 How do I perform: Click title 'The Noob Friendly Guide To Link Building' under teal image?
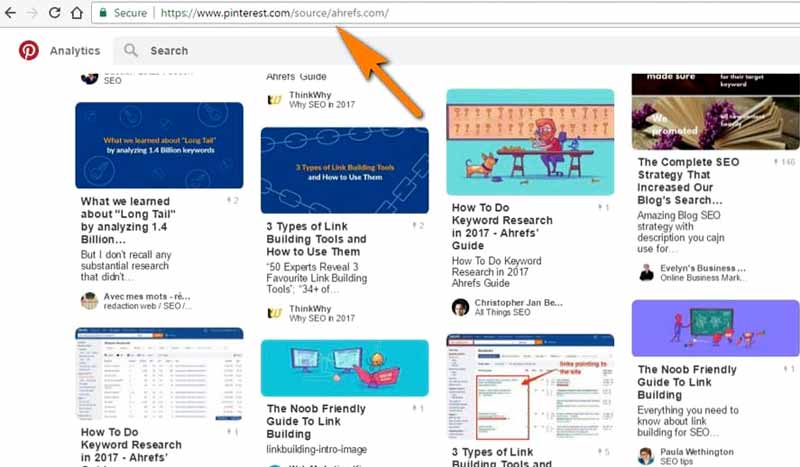coord(316,421)
